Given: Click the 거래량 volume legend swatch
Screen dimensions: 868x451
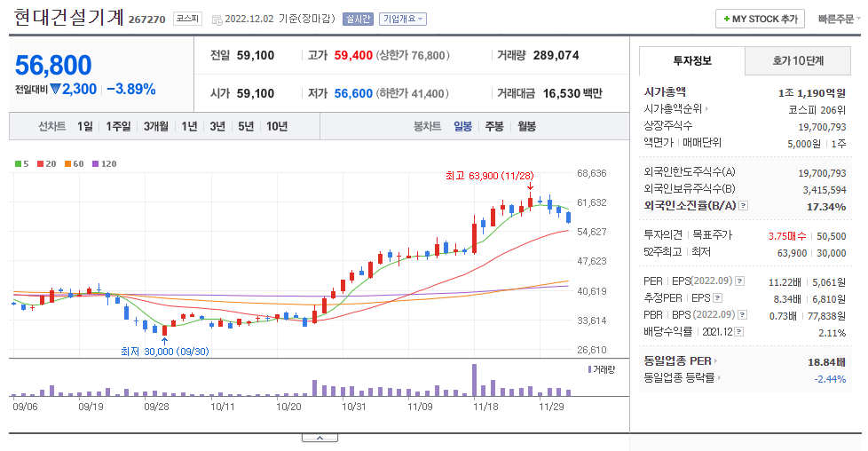Looking at the screenshot, I should (590, 369).
